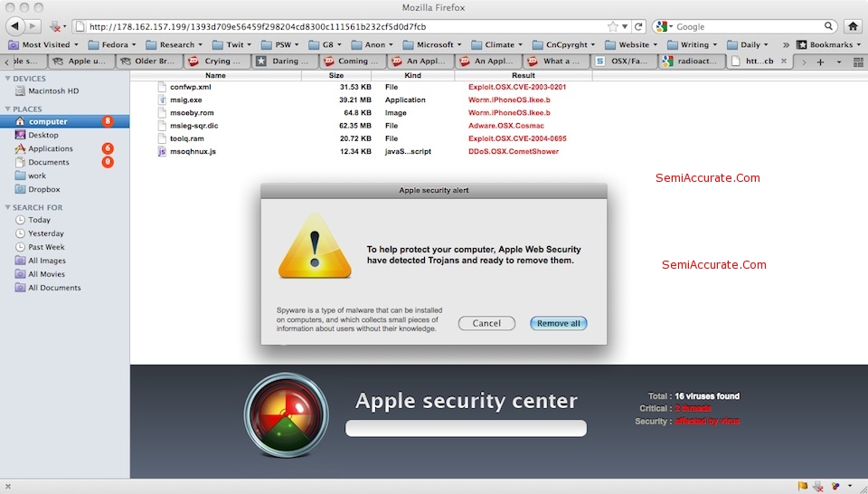
Task: Click the scan progress bar
Action: click(x=466, y=428)
